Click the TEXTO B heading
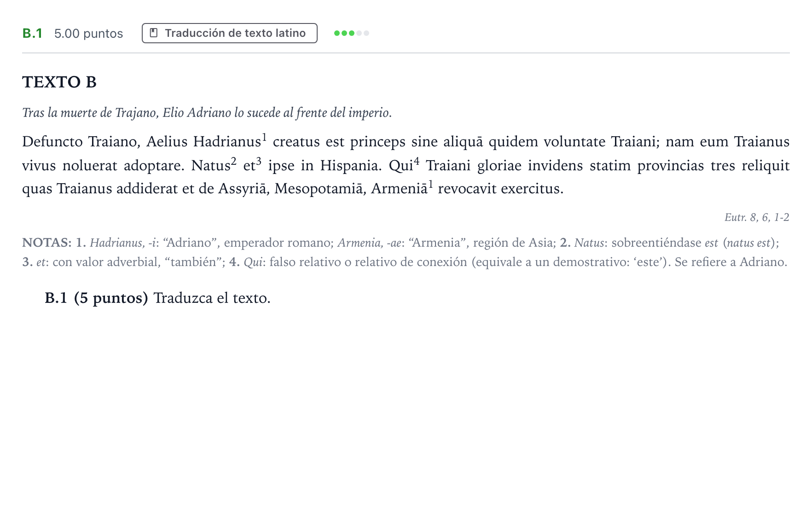This screenshot has width=812, height=522. pyautogui.click(x=59, y=82)
